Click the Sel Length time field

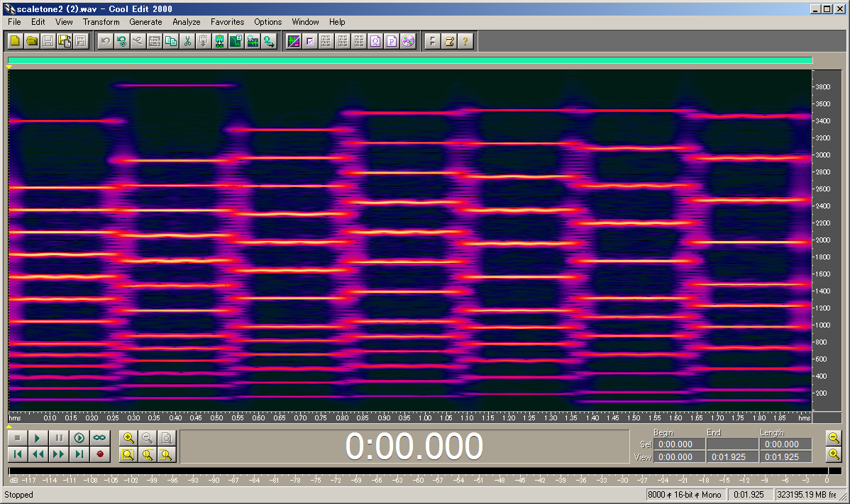tap(785, 444)
